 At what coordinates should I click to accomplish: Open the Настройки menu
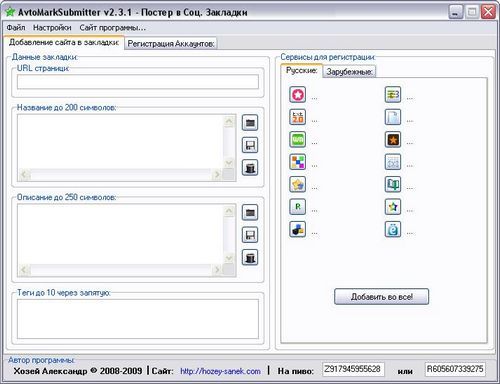tap(52, 28)
